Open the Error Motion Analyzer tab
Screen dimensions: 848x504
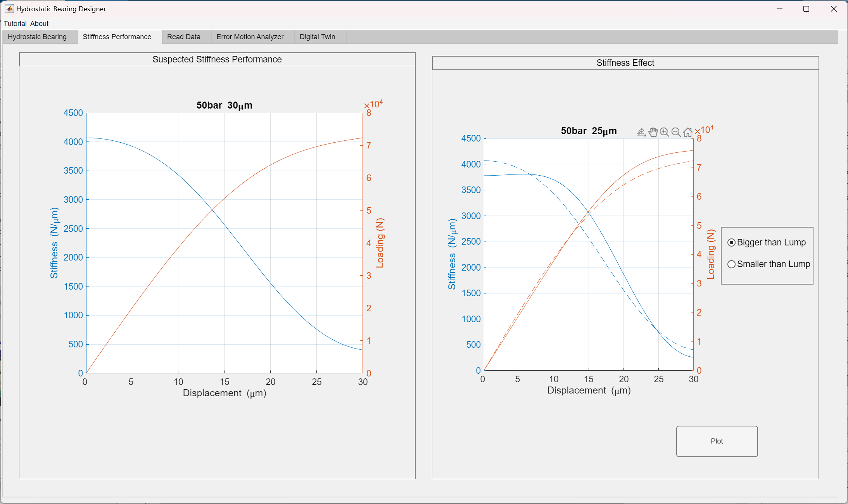(250, 36)
